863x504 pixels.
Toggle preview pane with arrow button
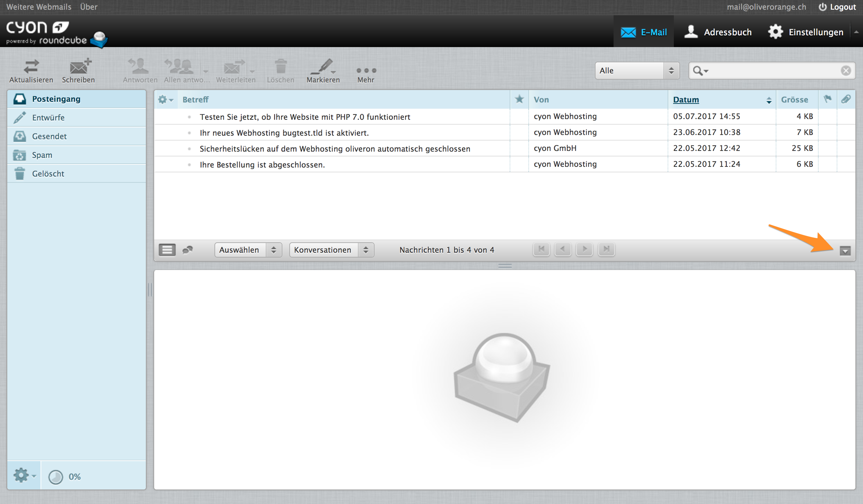point(845,251)
